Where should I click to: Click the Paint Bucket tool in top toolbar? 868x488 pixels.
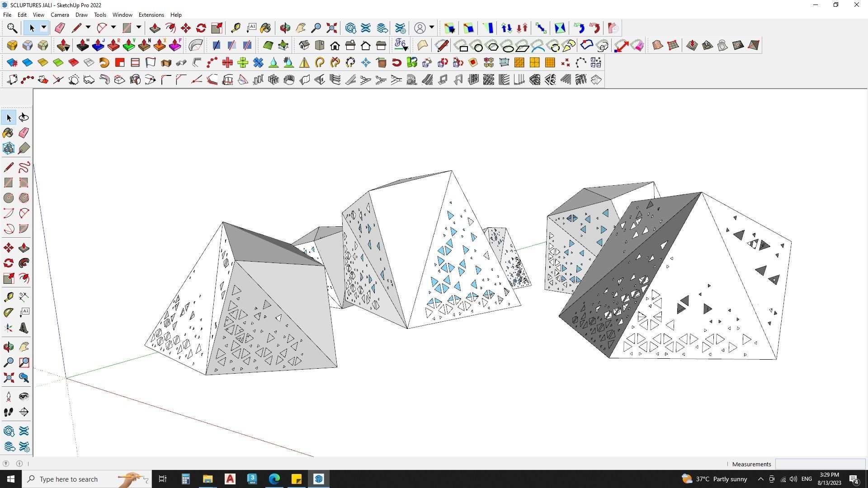pyautogui.click(x=265, y=28)
